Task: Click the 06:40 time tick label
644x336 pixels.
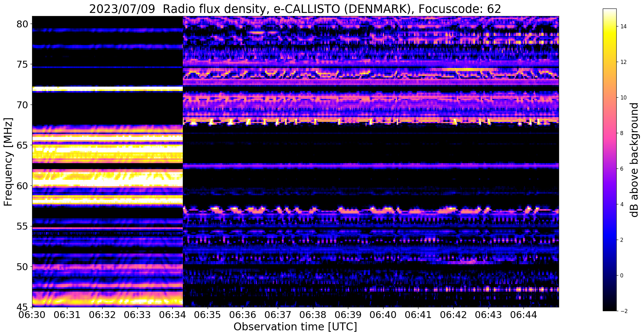Action: pyautogui.click(x=383, y=314)
